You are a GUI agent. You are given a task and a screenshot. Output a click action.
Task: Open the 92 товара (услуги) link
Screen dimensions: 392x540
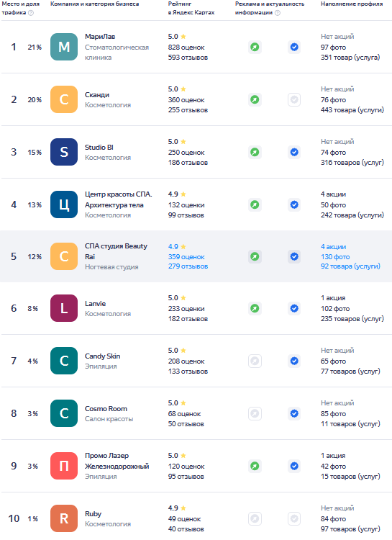point(350,266)
